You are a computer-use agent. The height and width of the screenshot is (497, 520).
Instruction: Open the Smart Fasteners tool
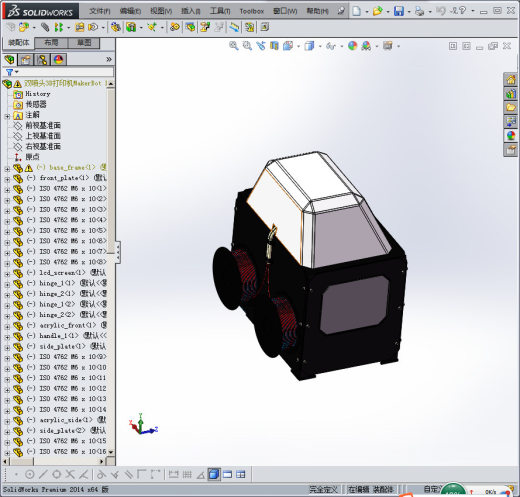[x=79, y=27]
